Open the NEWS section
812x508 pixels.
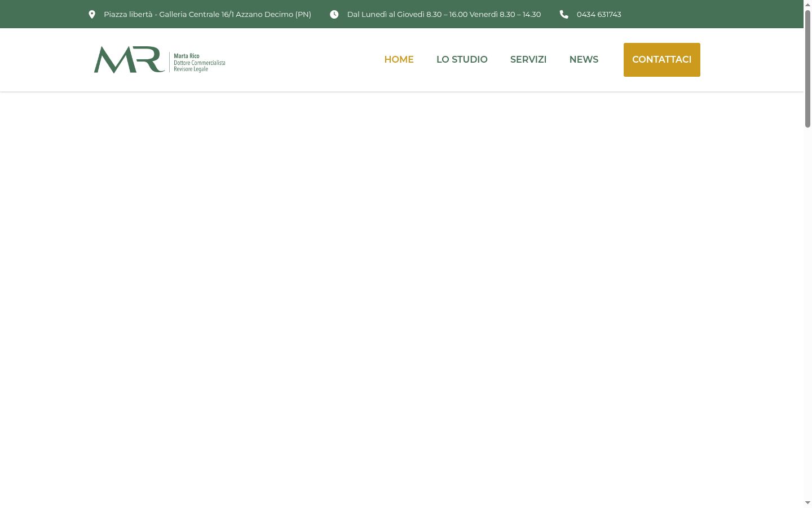[584, 60]
